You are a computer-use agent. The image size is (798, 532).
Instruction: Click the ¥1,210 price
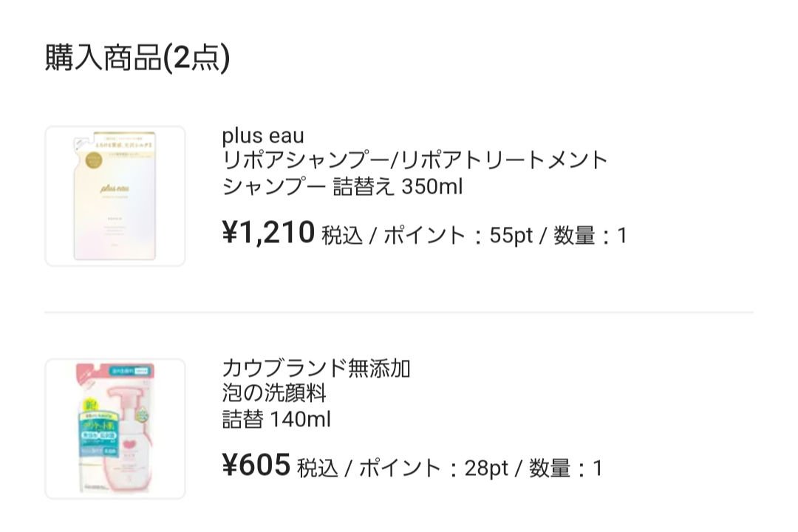tap(268, 233)
